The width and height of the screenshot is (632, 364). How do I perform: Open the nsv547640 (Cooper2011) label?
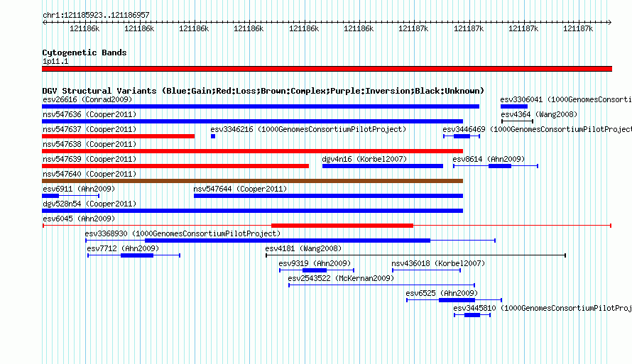point(89,174)
